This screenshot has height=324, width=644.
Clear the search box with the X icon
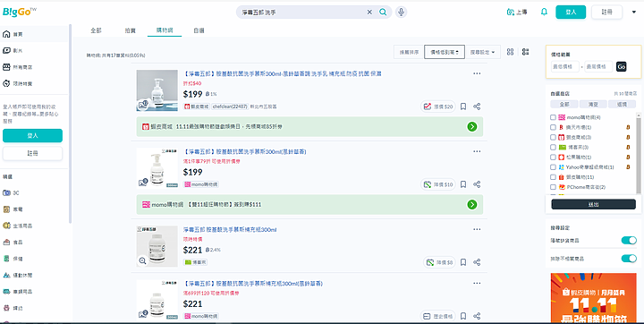369,13
